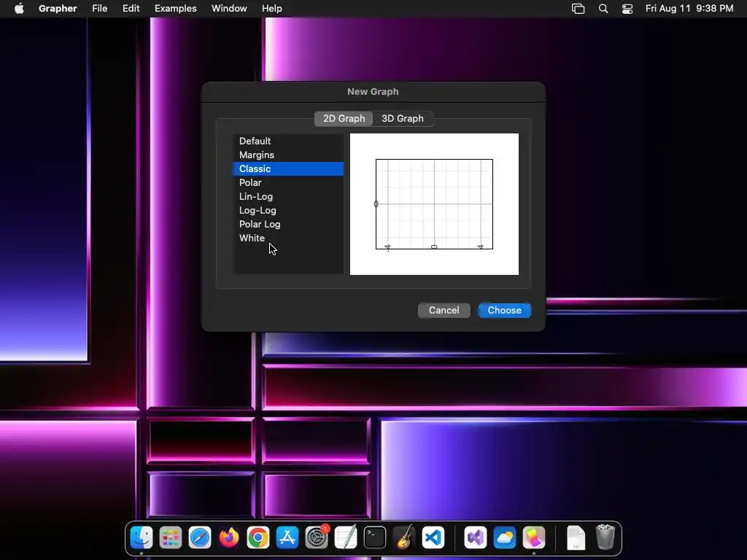This screenshot has width=747, height=560.
Task: Open the Grapher application menu
Action: [x=58, y=9]
